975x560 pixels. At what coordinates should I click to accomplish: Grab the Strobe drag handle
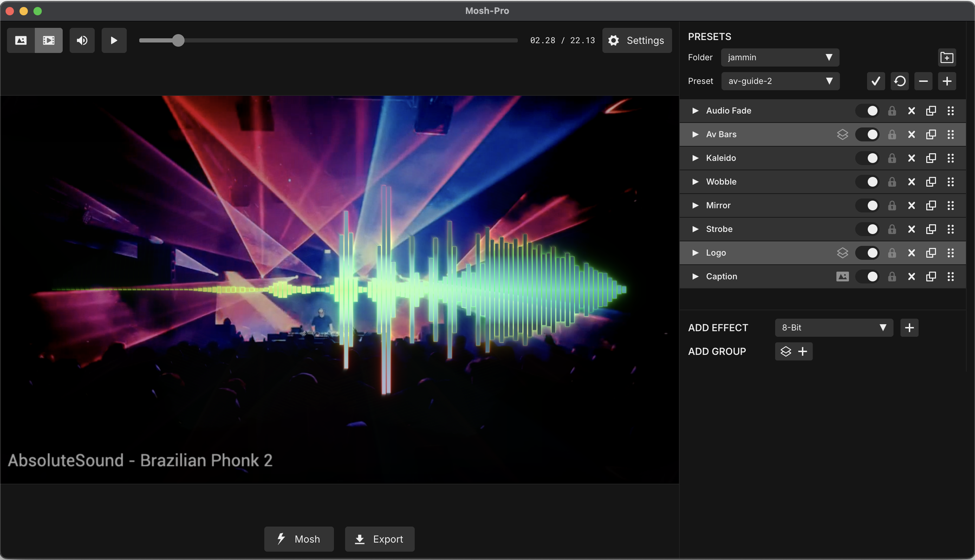click(951, 229)
